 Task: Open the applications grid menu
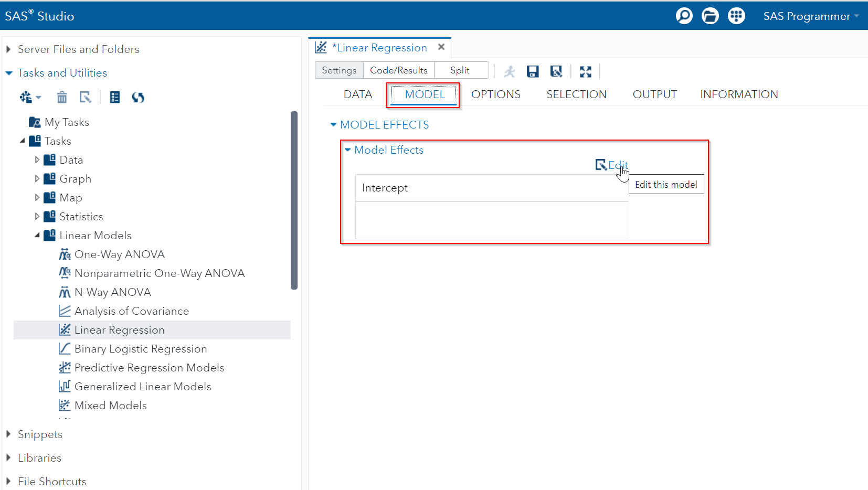(x=736, y=16)
